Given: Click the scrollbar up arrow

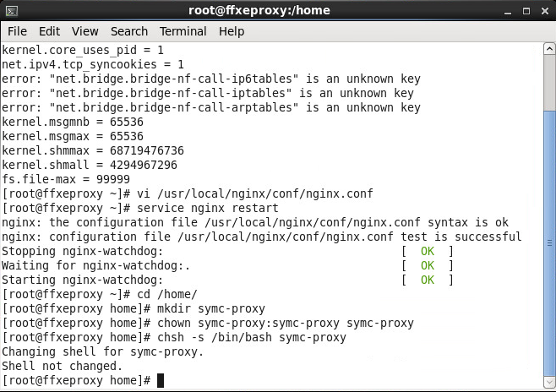Looking at the screenshot, I should [x=549, y=47].
